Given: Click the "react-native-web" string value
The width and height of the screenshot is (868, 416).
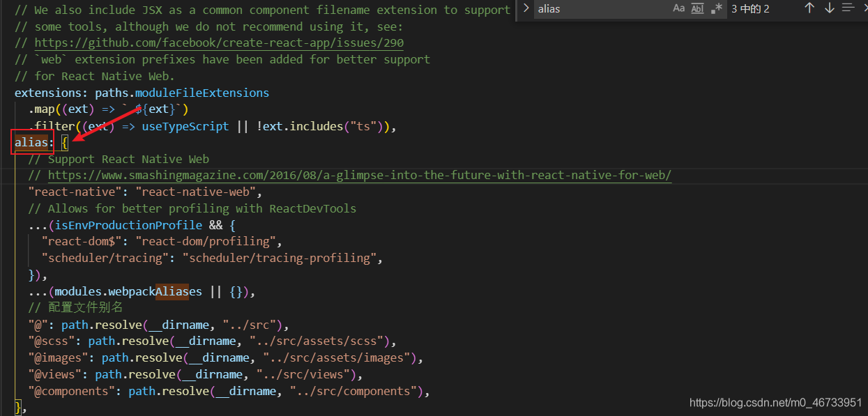Looking at the screenshot, I should [198, 192].
